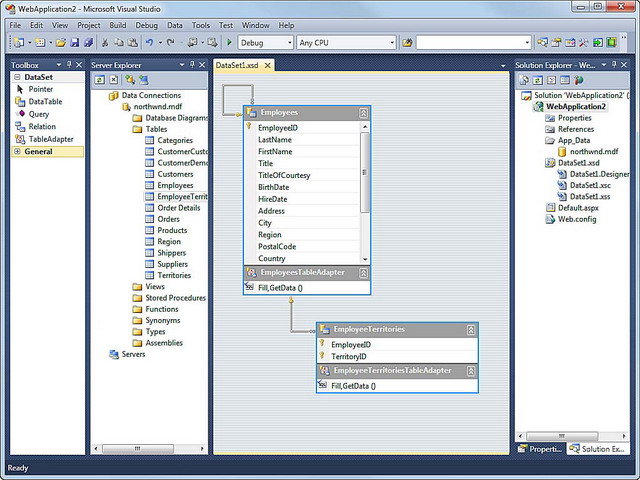Switch to the Properties bottom tab
640x480 pixels.
(540, 449)
